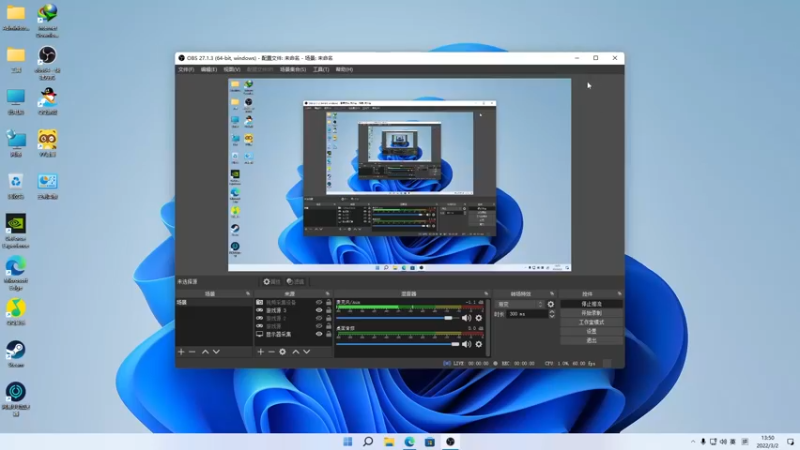This screenshot has width=800, height=450.
Task: Add a new source with the plus icon
Action: pos(261,352)
